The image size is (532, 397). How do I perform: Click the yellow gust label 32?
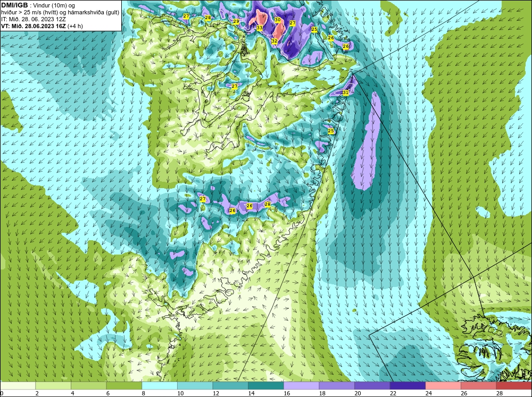pyautogui.click(x=275, y=41)
